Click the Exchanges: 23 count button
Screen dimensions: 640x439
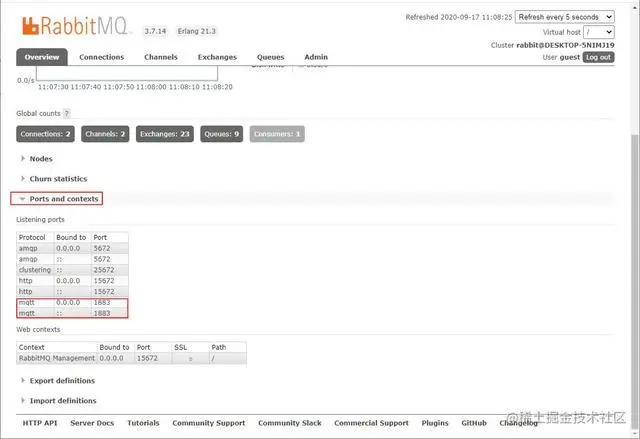point(165,134)
